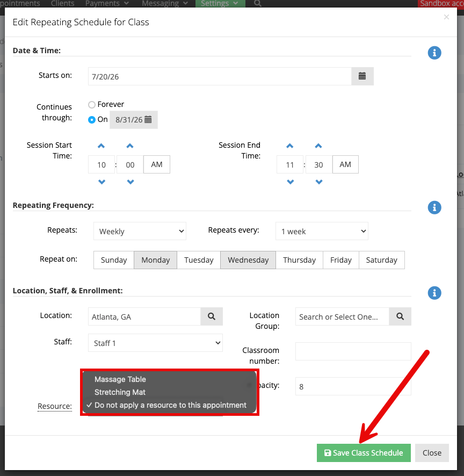Decrease the session start hour
The width and height of the screenshot is (464, 476).
pos(102,182)
